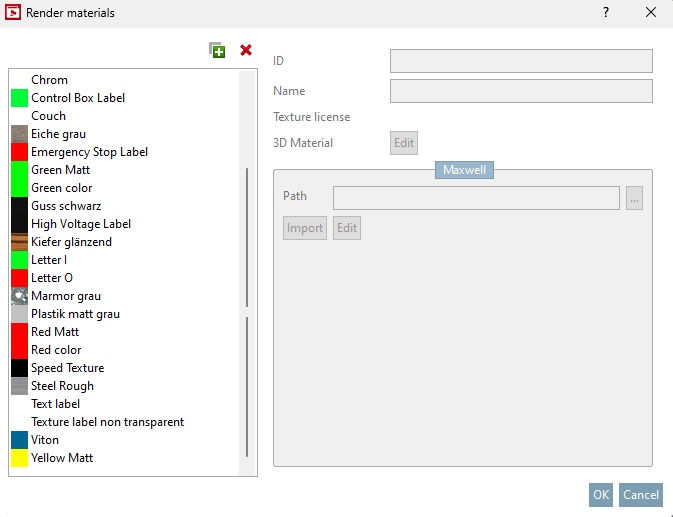
Task: Click the browse path ellipsis button
Action: (x=634, y=198)
